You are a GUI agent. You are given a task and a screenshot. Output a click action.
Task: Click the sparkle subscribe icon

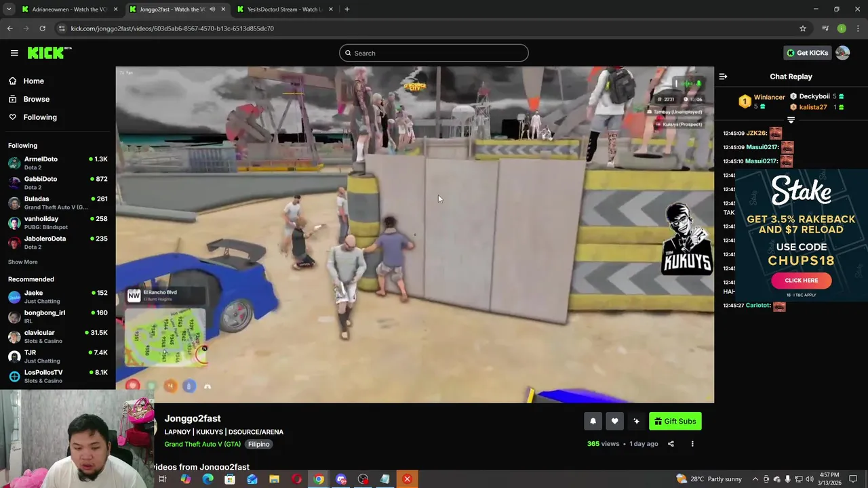[x=636, y=421]
